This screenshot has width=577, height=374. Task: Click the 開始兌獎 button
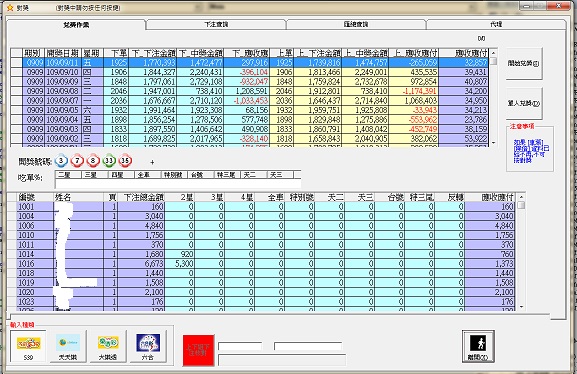pyautogui.click(x=524, y=64)
